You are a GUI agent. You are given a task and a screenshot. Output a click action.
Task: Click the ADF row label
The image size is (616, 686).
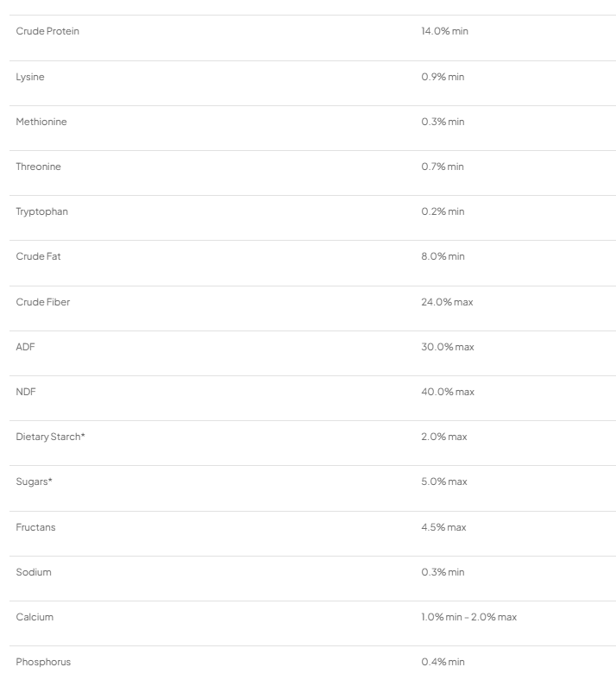coord(25,347)
